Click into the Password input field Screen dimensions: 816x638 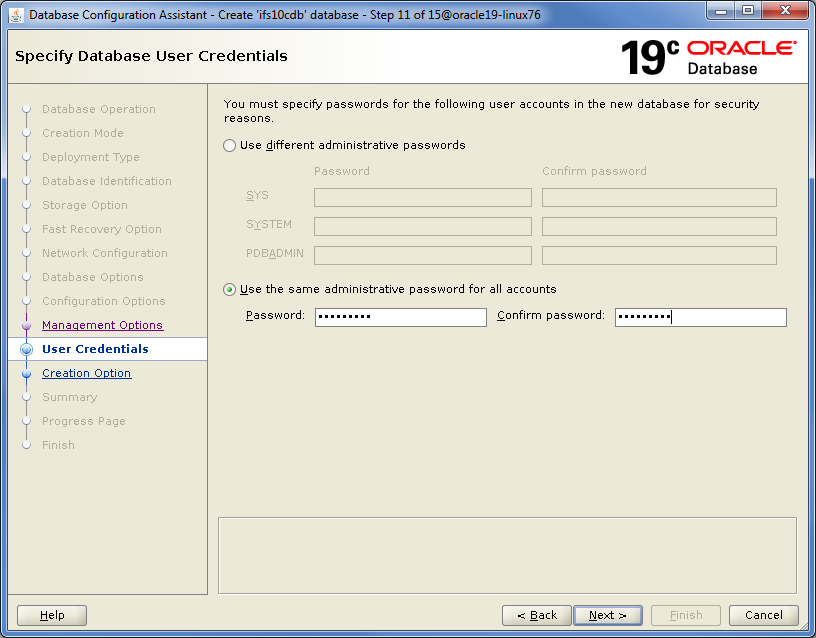coord(400,317)
